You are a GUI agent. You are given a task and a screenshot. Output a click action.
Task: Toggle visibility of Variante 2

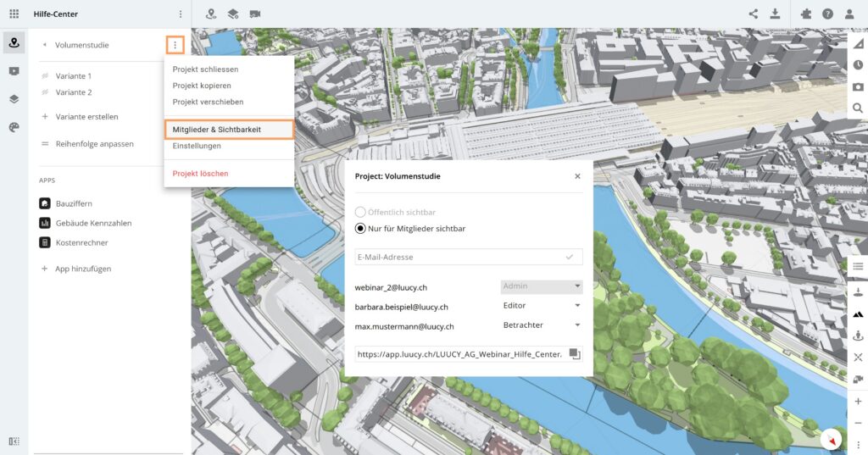45,92
